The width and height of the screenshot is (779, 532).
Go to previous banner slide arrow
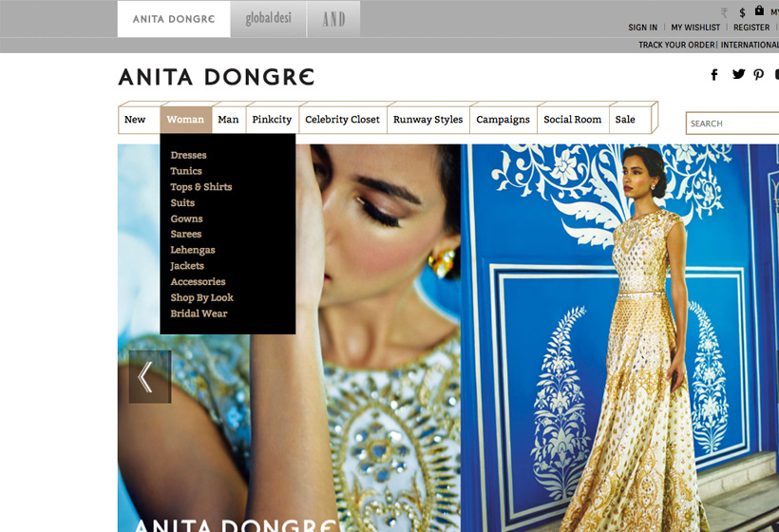(x=150, y=377)
